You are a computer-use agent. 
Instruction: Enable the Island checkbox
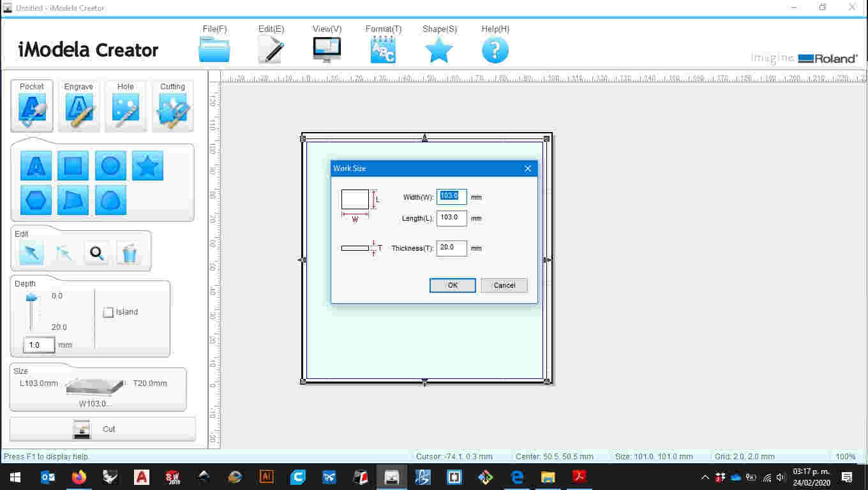coord(108,312)
